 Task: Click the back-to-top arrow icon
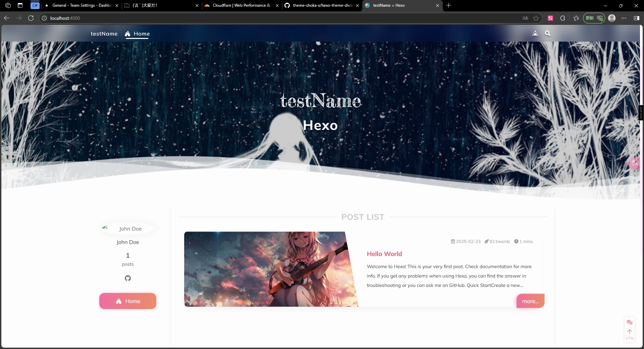tap(629, 332)
